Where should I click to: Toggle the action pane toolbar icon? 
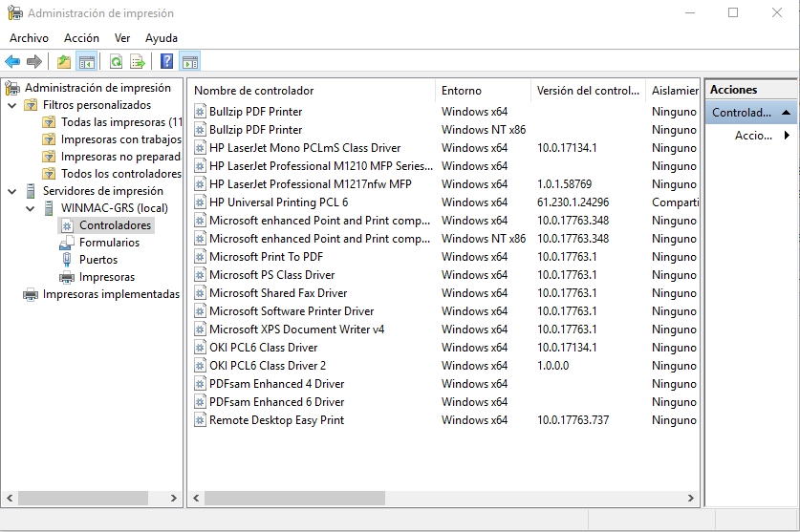click(190, 62)
